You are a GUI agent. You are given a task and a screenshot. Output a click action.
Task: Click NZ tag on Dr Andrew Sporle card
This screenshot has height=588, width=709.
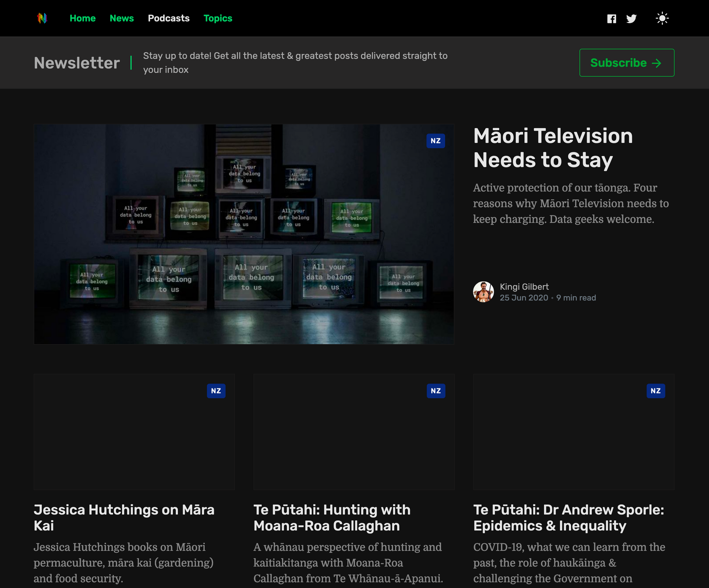[x=655, y=391]
